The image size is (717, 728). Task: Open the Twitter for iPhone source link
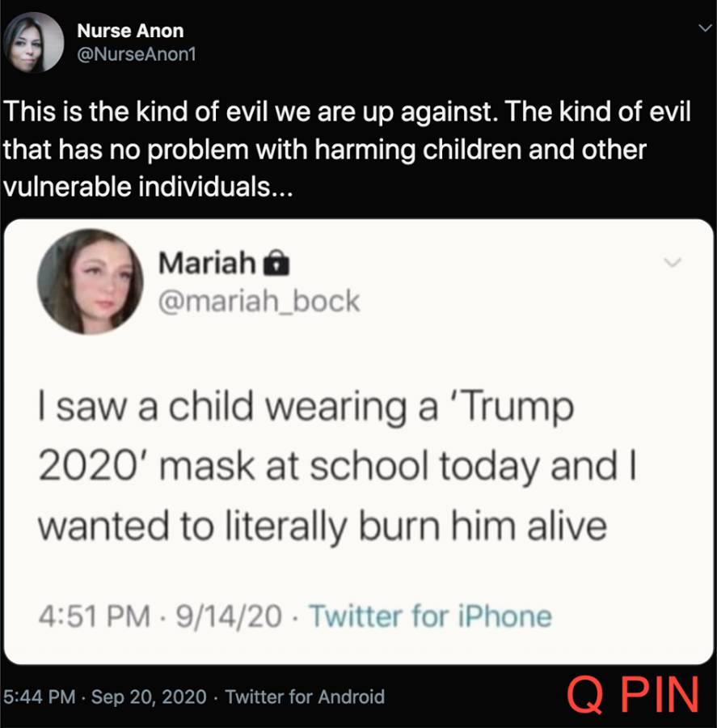click(431, 616)
